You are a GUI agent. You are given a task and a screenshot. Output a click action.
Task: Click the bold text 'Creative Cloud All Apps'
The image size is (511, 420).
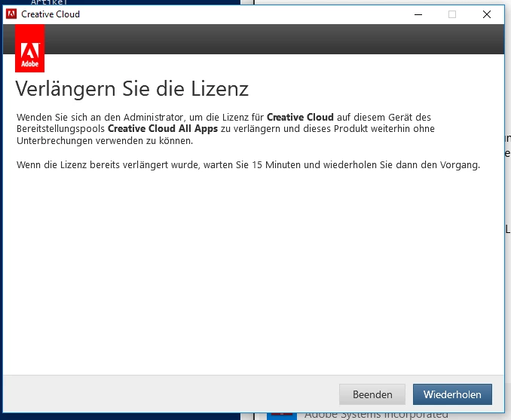coord(163,128)
